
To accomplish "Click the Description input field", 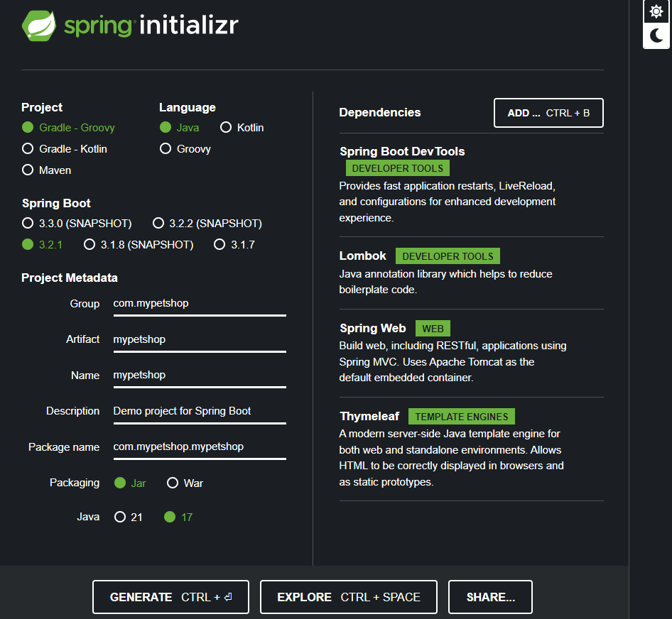I will point(200,411).
